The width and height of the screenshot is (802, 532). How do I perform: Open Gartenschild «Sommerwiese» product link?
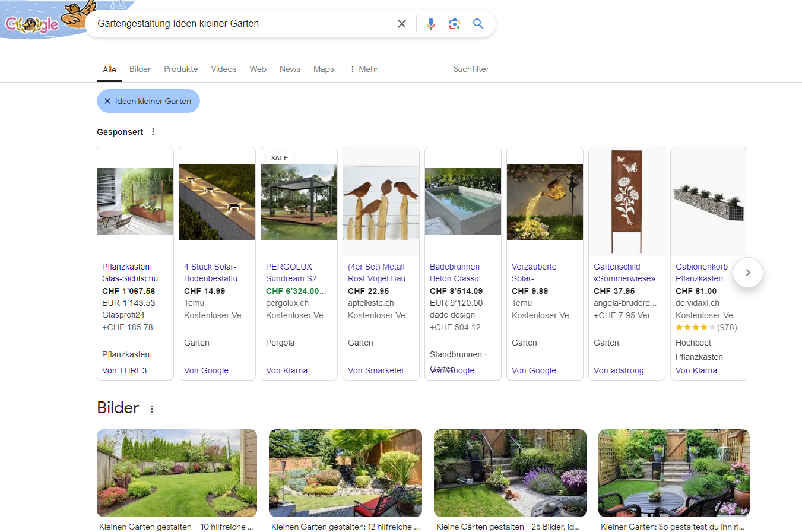(625, 273)
